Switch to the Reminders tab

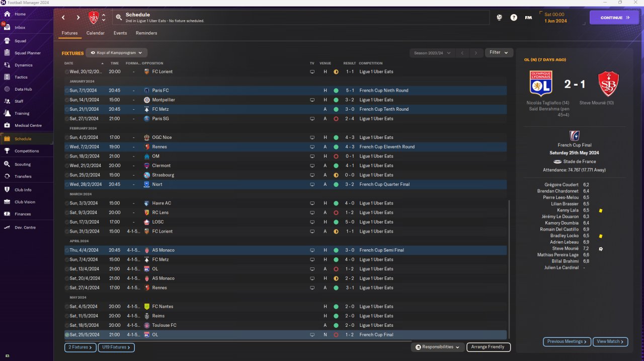146,33
